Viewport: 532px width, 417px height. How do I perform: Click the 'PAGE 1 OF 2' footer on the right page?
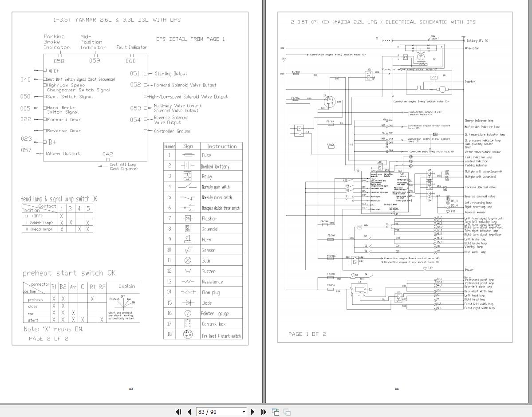[307, 334]
